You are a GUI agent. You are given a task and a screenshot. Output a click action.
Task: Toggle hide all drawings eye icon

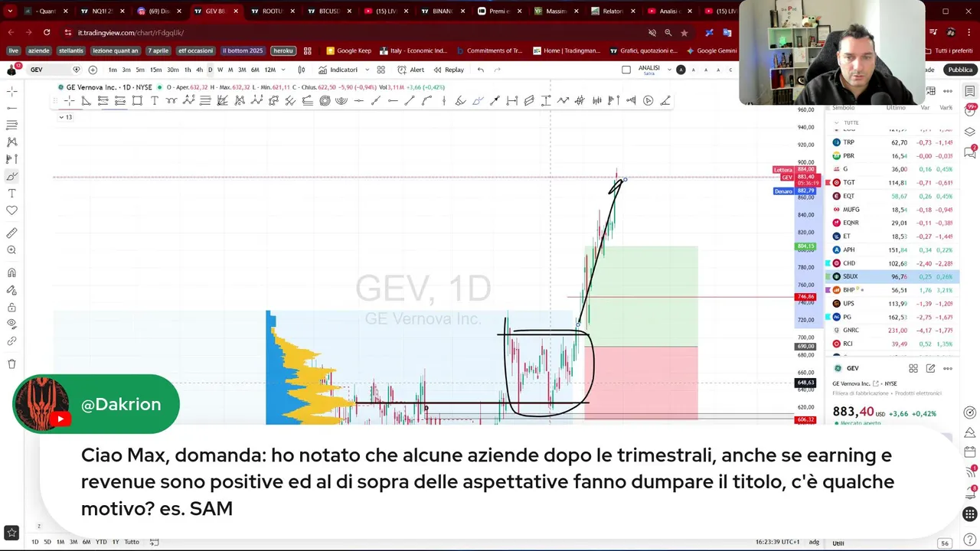pos(11,324)
